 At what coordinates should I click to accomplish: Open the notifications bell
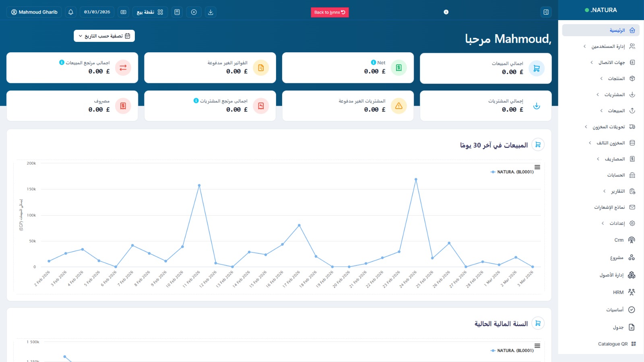(x=71, y=12)
